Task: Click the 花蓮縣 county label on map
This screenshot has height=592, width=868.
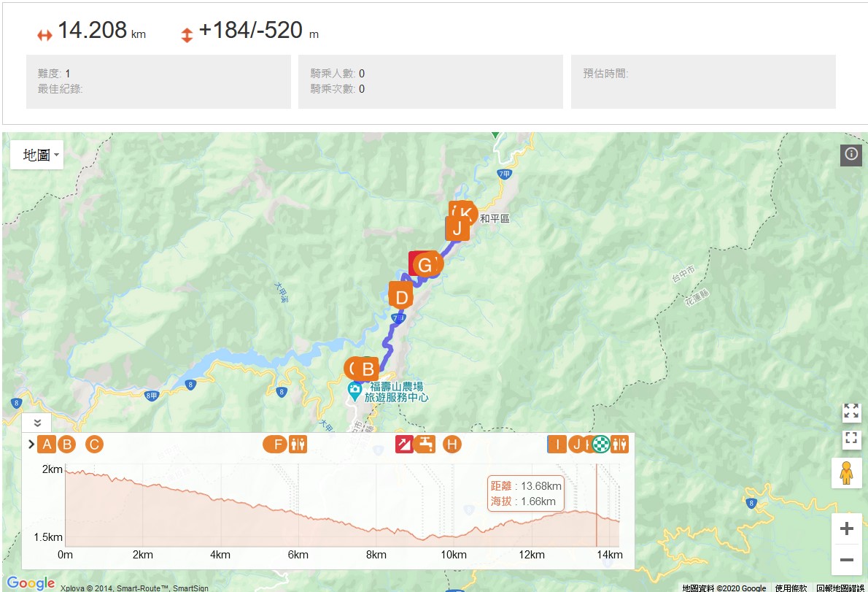Action: (697, 298)
